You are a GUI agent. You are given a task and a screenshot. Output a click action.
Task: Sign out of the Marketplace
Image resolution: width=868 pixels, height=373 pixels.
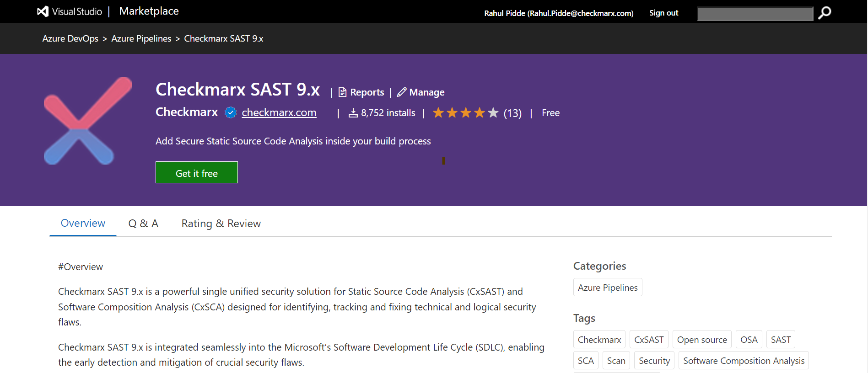tap(663, 13)
